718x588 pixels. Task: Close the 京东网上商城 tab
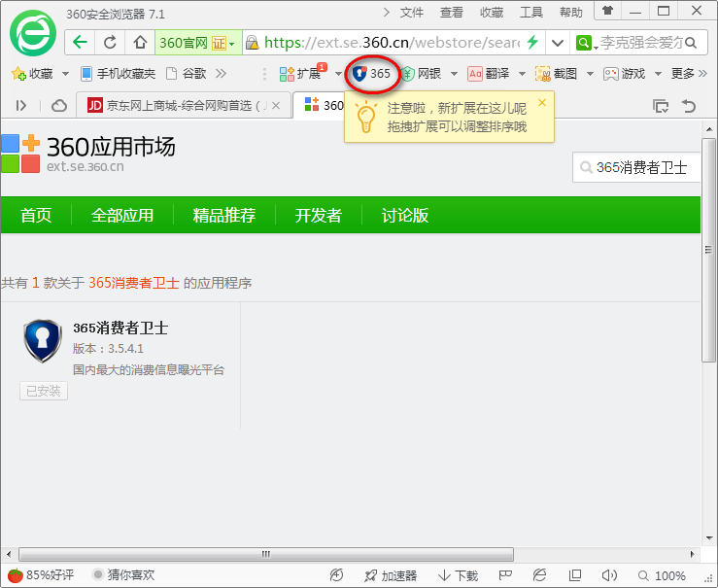276,106
